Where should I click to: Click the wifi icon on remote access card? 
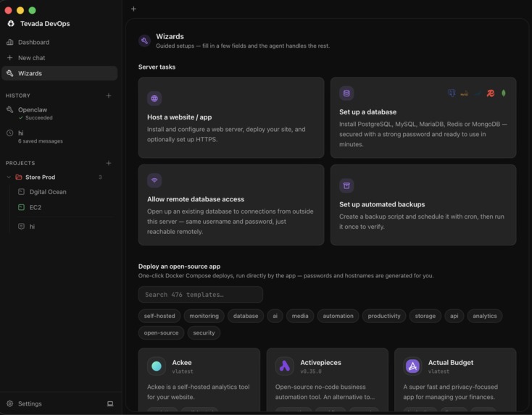[x=154, y=180]
